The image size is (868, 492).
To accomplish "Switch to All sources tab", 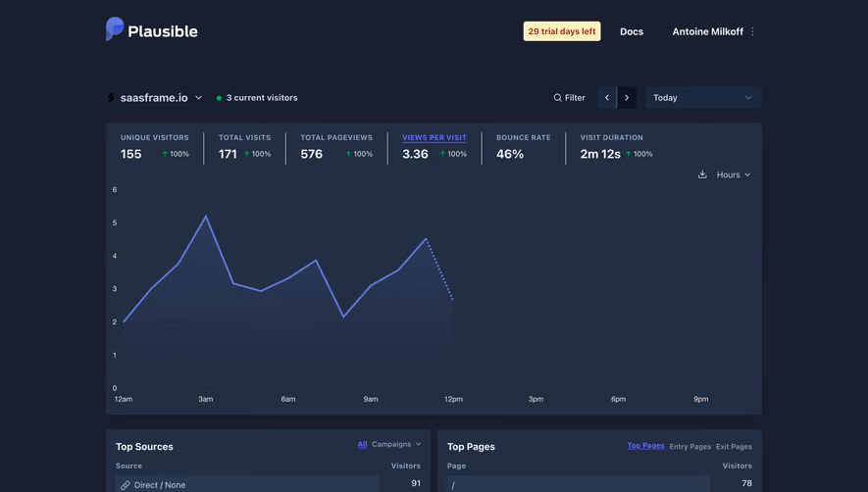I will point(362,444).
